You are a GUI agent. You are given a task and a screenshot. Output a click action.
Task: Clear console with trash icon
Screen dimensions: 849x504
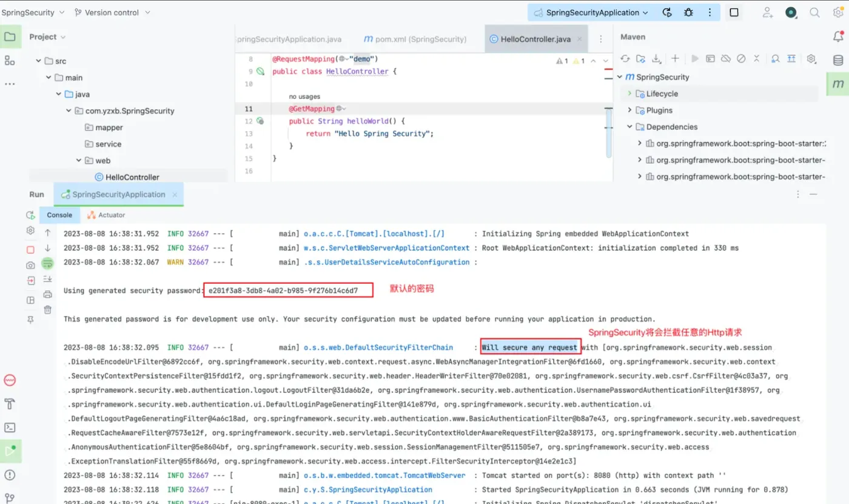[x=47, y=310]
